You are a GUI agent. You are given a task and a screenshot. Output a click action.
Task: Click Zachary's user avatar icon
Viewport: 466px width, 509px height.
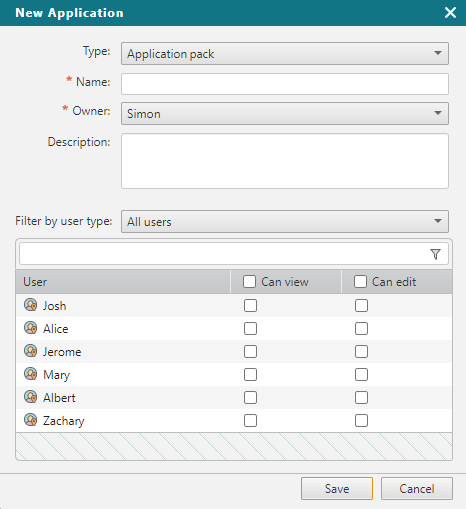[31, 420]
